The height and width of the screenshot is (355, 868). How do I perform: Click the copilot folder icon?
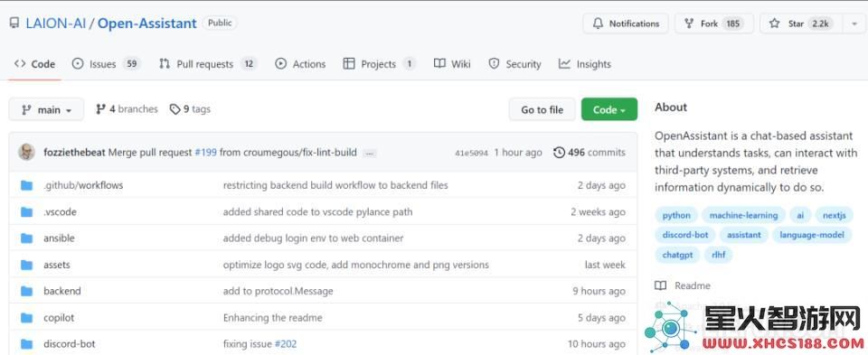(26, 317)
